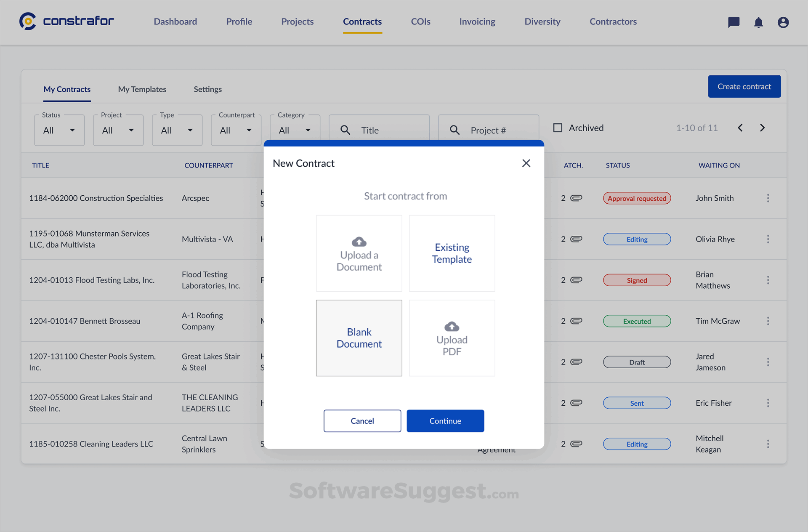The image size is (808, 532).
Task: Click the Upload a Document cloud icon
Action: (359, 242)
